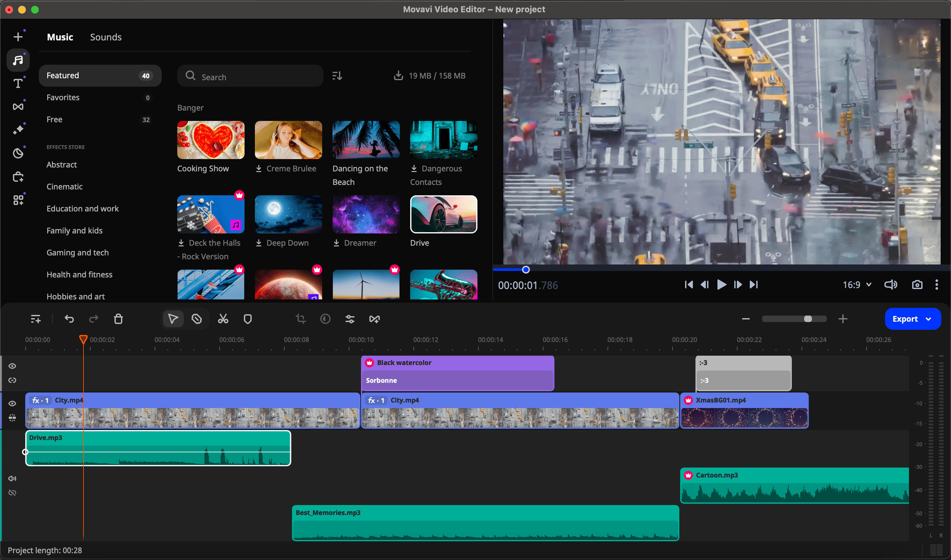Zoom in timeline with plus icon
This screenshot has height=560, width=951.
pyautogui.click(x=843, y=319)
